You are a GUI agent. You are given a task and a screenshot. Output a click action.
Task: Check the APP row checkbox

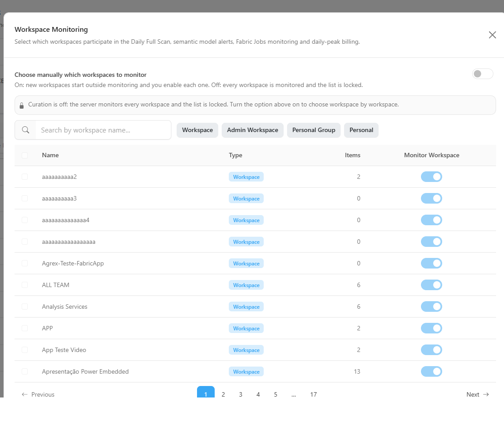[25, 328]
